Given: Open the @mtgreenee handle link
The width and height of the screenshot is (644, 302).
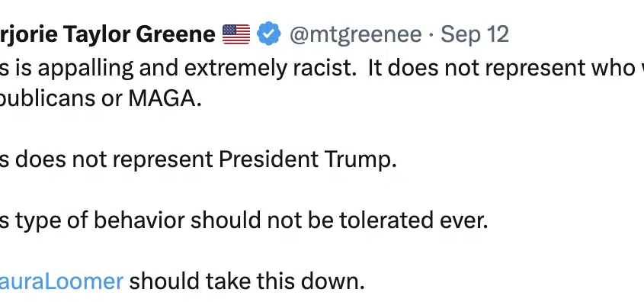Looking at the screenshot, I should coord(356,34).
